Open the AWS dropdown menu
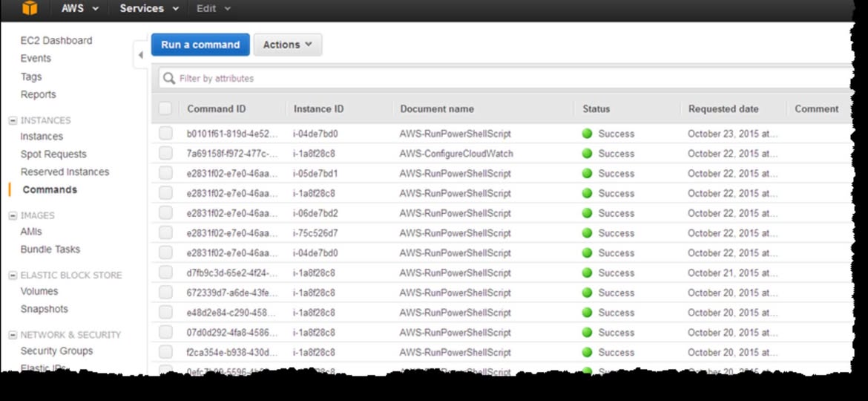 (79, 8)
